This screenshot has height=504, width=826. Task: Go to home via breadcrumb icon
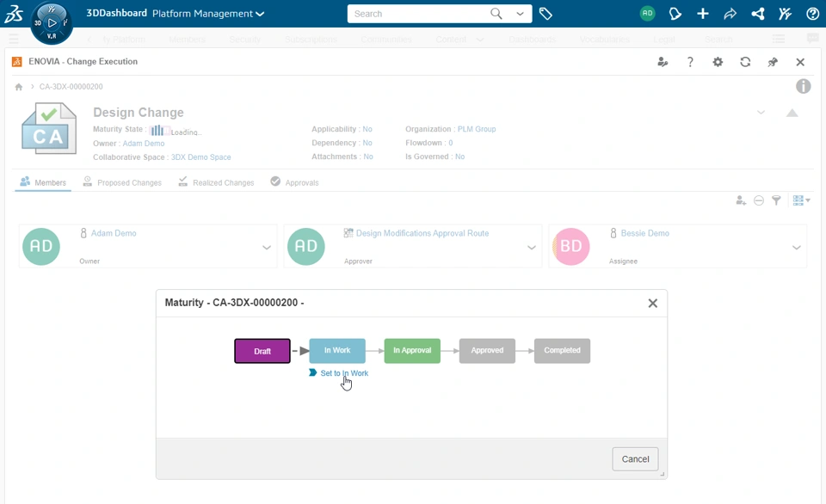click(19, 87)
